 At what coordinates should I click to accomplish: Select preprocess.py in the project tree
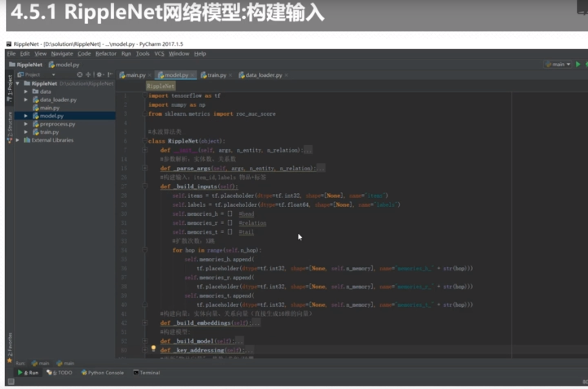click(x=57, y=124)
